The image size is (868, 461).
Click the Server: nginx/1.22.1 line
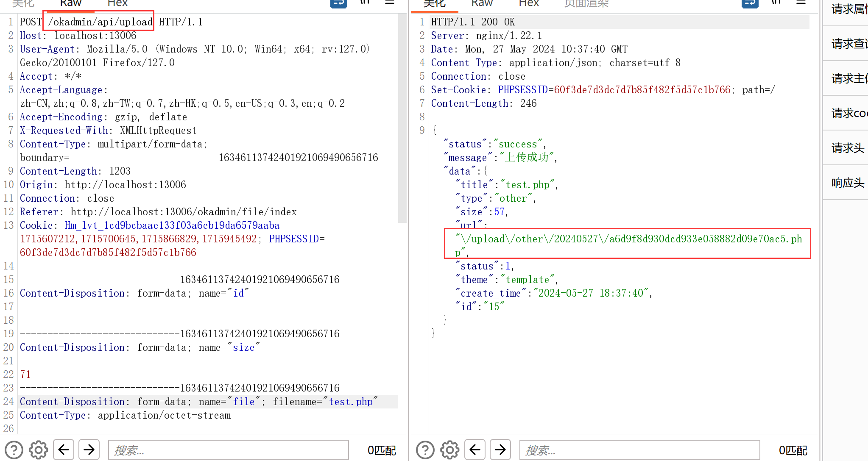coord(486,36)
